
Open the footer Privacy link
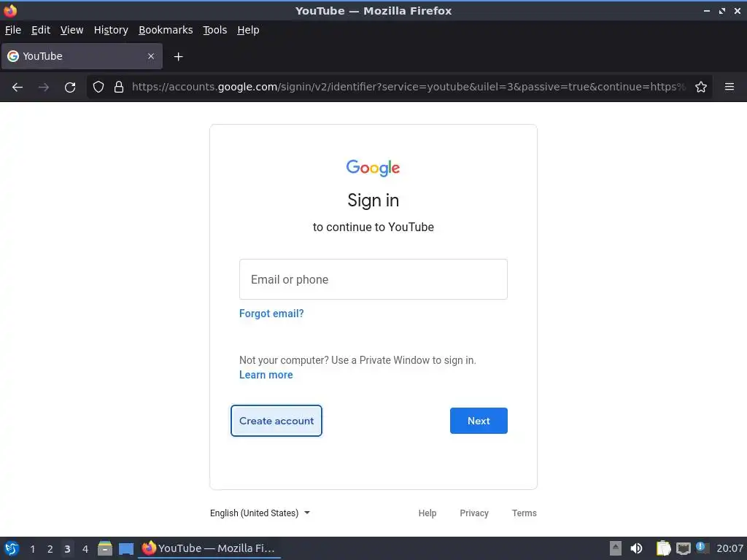[x=474, y=513]
